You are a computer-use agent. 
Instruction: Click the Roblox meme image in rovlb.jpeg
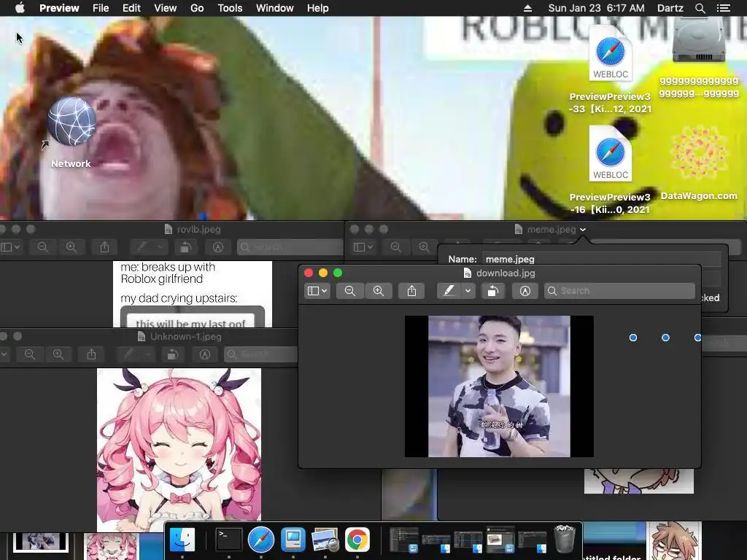click(x=193, y=294)
